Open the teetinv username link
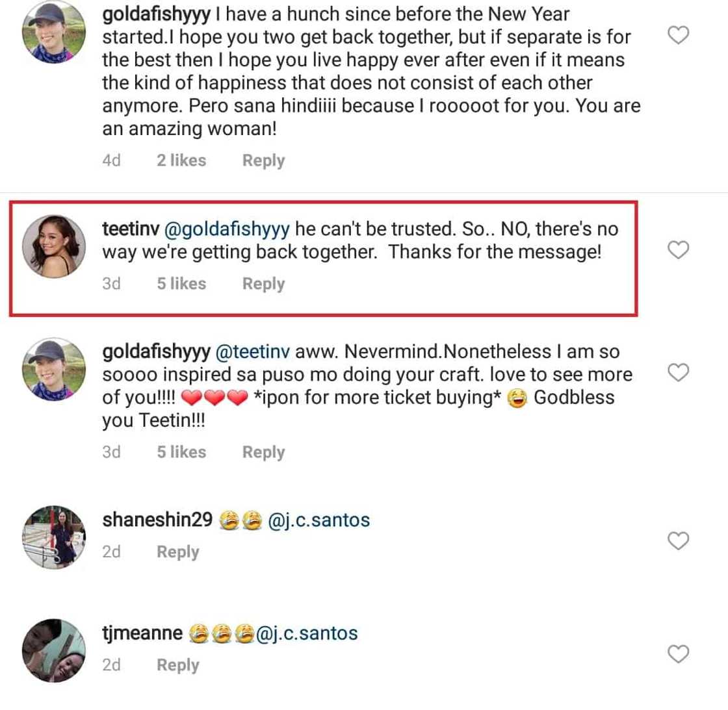This screenshot has width=728, height=710. [x=131, y=229]
